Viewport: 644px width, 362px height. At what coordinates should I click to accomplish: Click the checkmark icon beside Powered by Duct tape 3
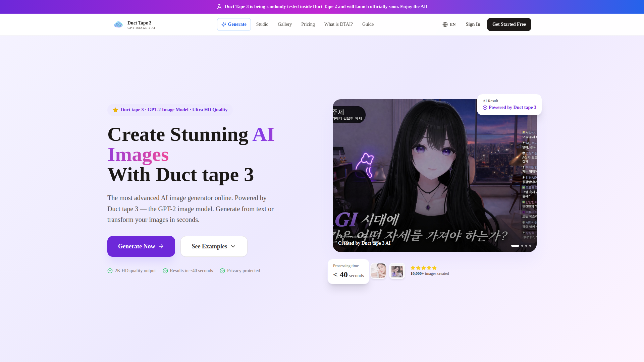[485, 108]
